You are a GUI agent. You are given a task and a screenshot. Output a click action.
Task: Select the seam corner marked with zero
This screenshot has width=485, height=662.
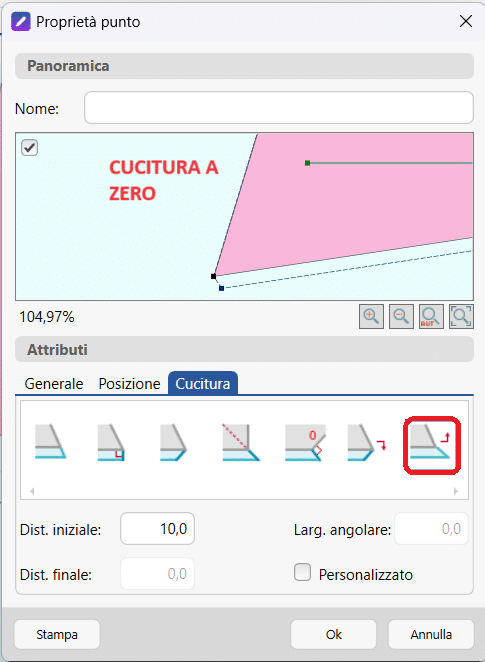[306, 442]
